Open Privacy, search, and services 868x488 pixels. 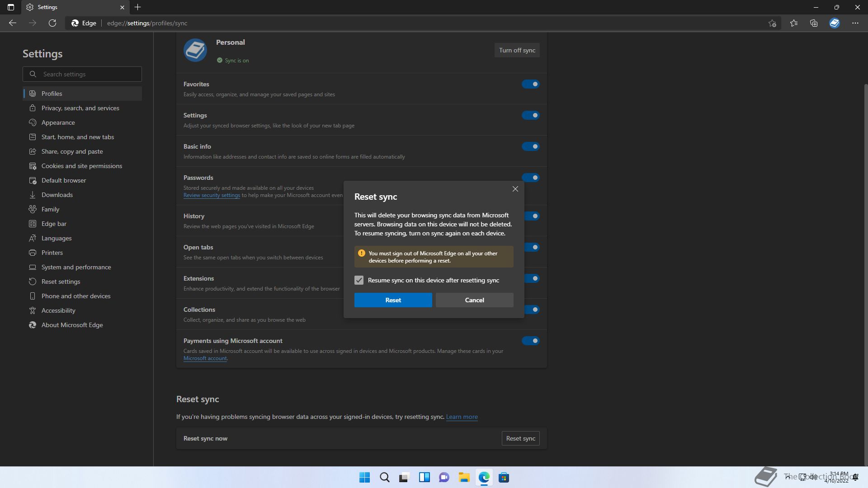tap(82, 108)
